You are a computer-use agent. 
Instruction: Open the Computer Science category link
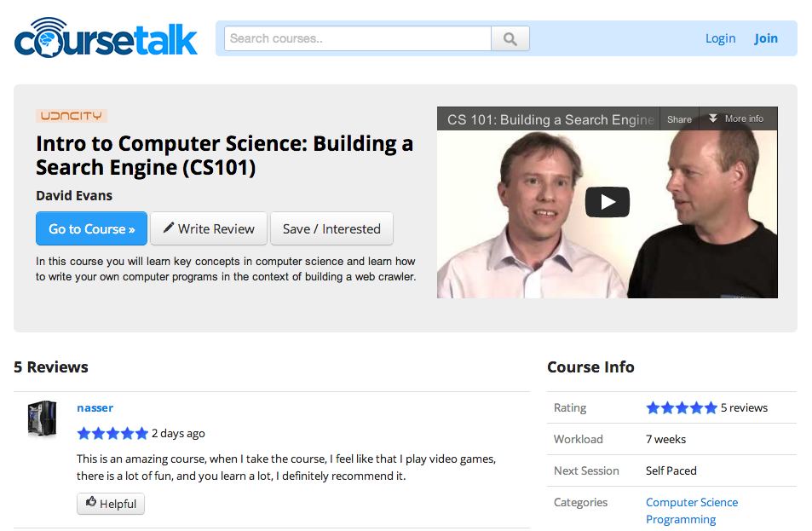click(692, 502)
